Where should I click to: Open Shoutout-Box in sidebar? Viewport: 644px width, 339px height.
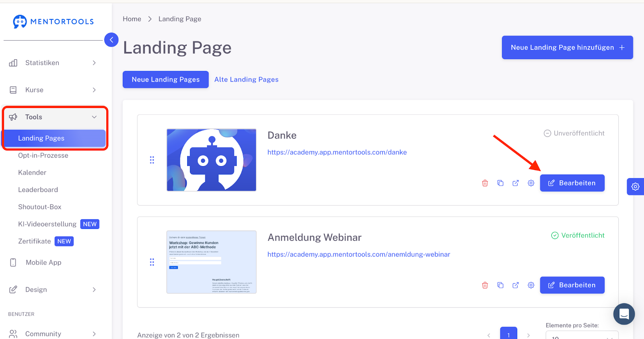40,207
